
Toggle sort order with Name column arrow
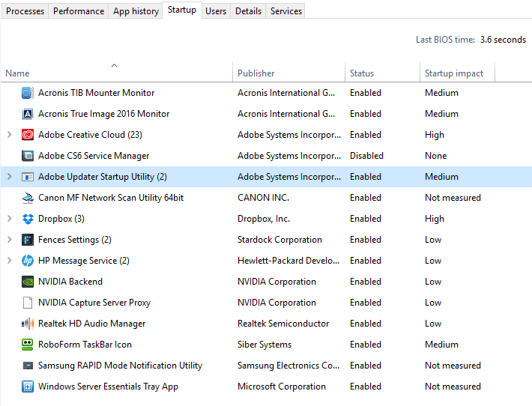point(115,65)
